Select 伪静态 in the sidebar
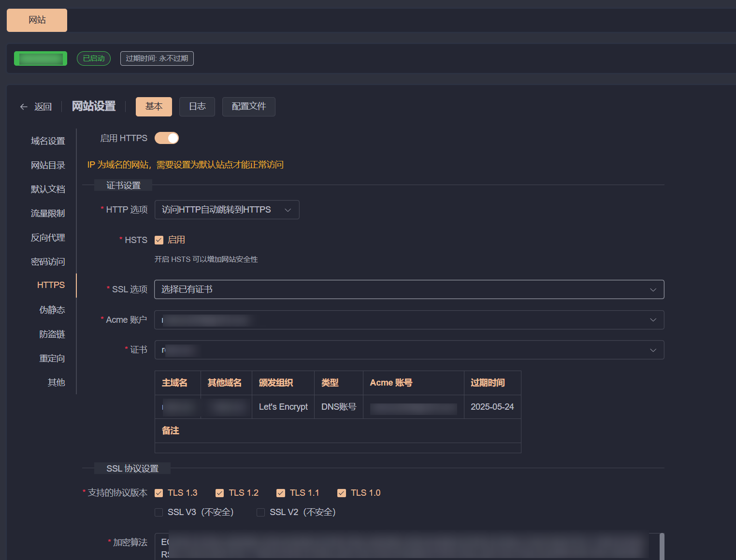736x560 pixels. coord(52,310)
